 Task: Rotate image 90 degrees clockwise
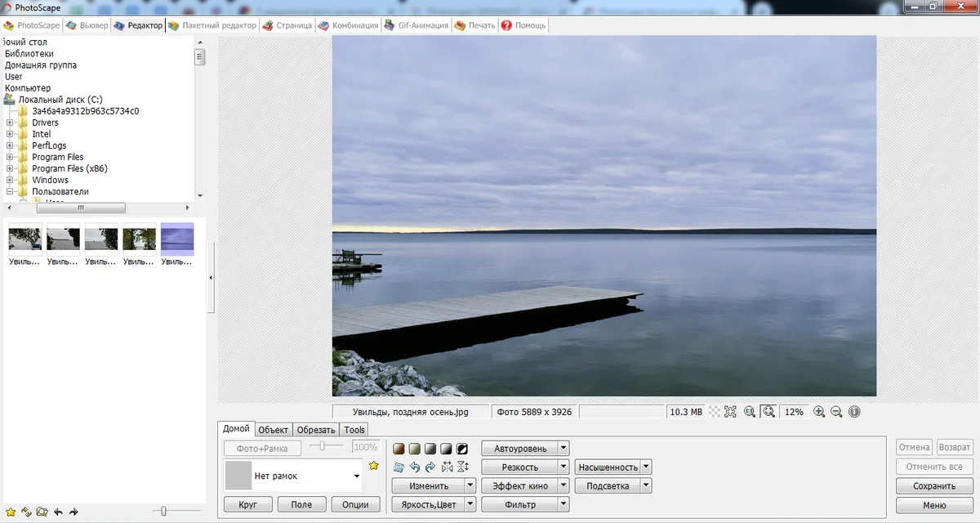(430, 467)
